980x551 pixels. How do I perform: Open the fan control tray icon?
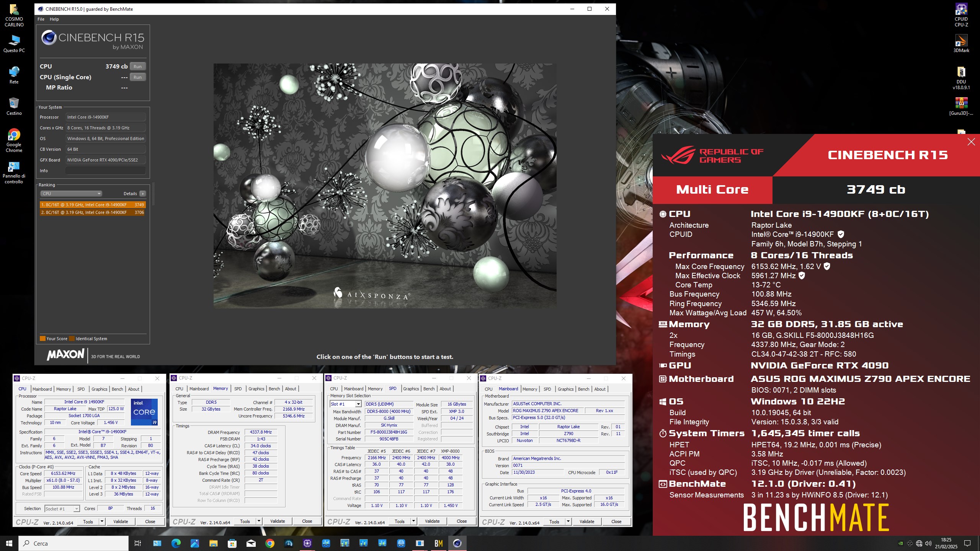910,543
